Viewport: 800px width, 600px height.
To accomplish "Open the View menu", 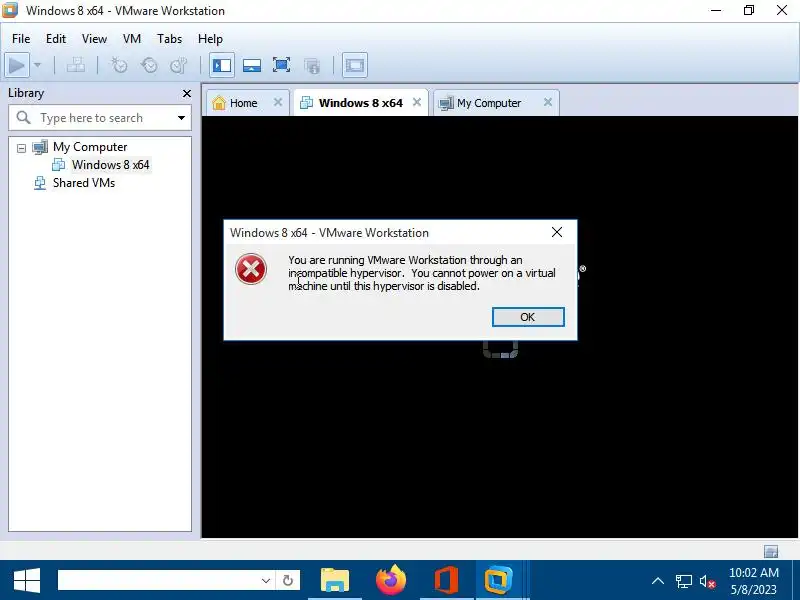I will [94, 39].
